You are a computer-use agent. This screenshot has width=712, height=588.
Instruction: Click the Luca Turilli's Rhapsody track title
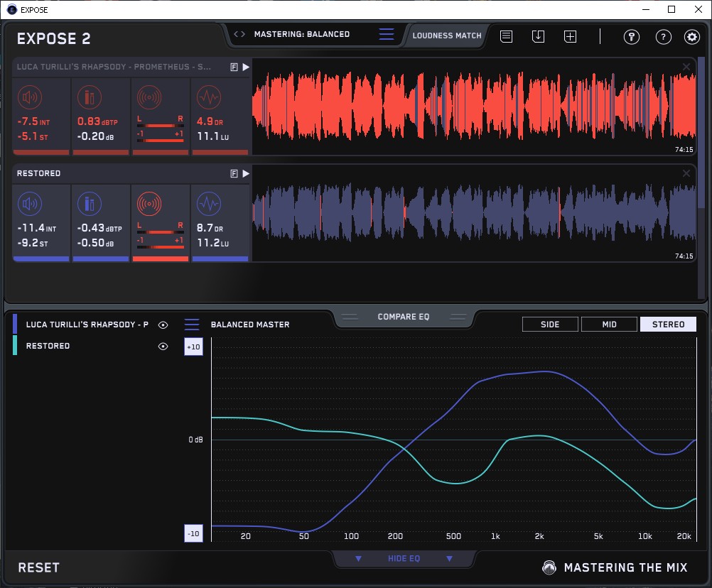coord(114,67)
